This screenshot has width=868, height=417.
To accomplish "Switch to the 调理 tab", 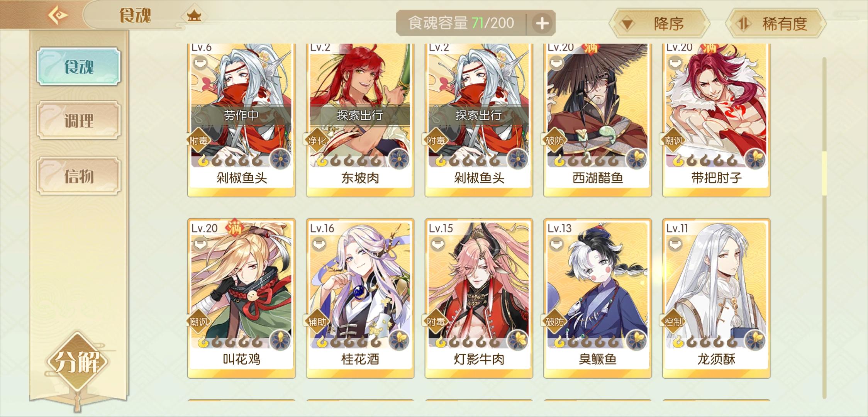I will (x=79, y=120).
